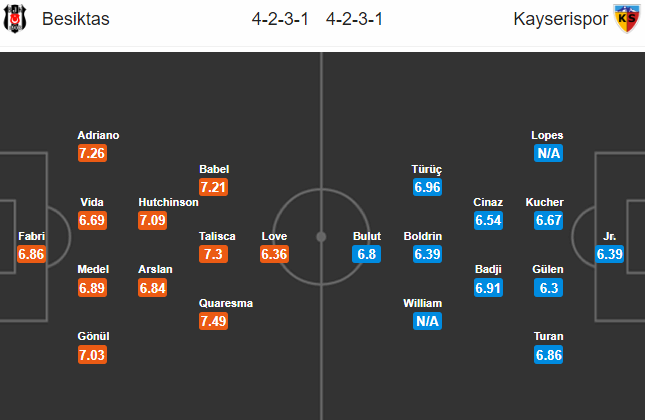Click the Besiktas 4-2-3-1 formation text
The image size is (645, 420).
point(280,19)
